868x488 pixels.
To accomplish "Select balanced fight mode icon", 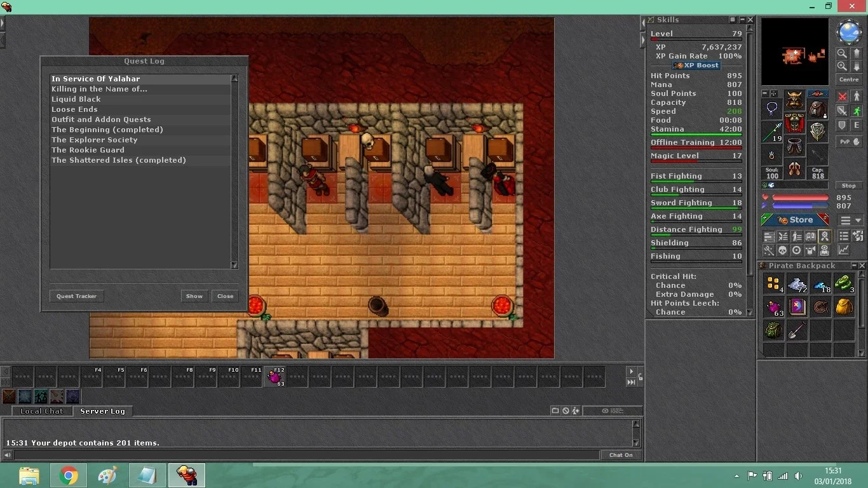I will point(842,111).
